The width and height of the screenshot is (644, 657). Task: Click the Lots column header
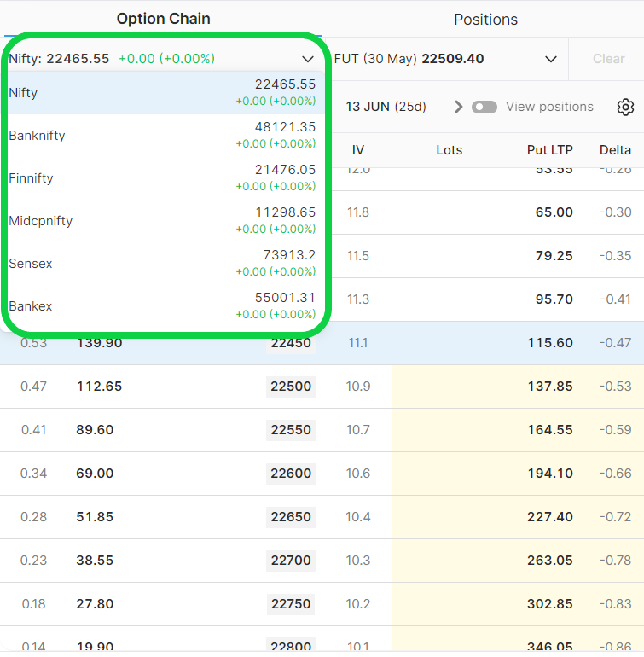(450, 150)
